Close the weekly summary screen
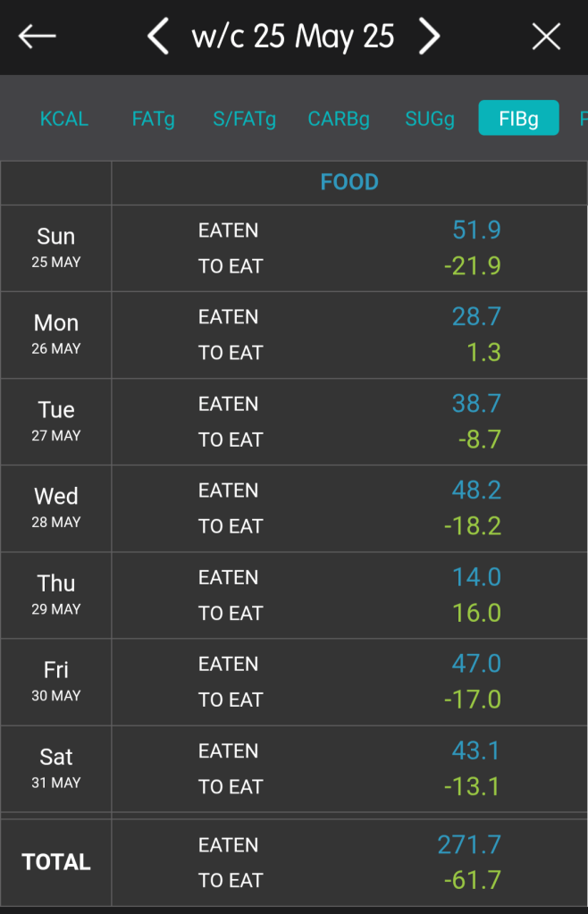The image size is (588, 914). click(546, 37)
